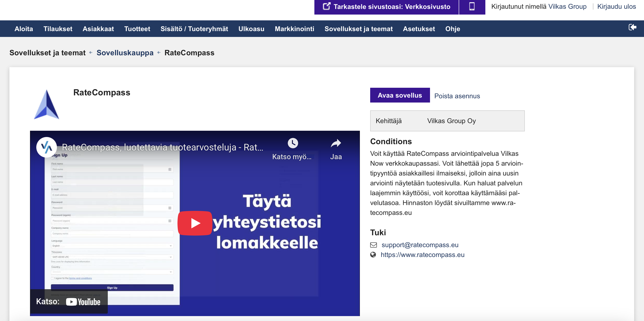Click the RateCompass app logo
644x321 pixels.
coord(47,104)
